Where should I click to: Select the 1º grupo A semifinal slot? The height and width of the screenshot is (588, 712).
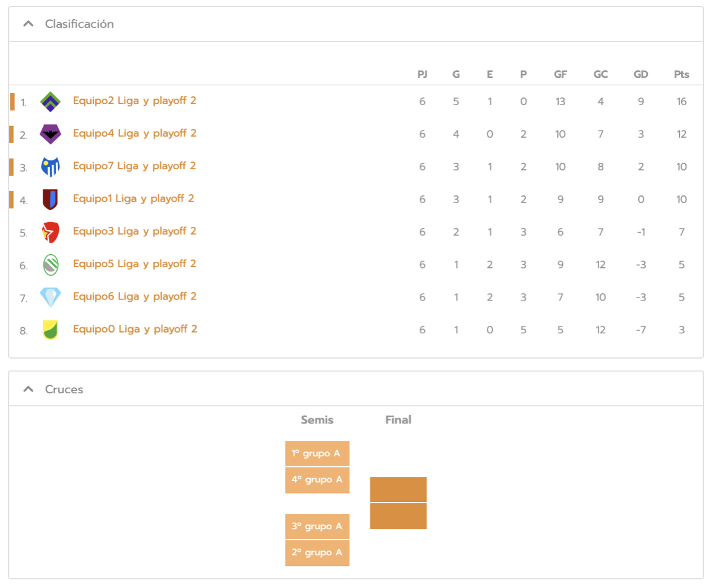point(317,454)
